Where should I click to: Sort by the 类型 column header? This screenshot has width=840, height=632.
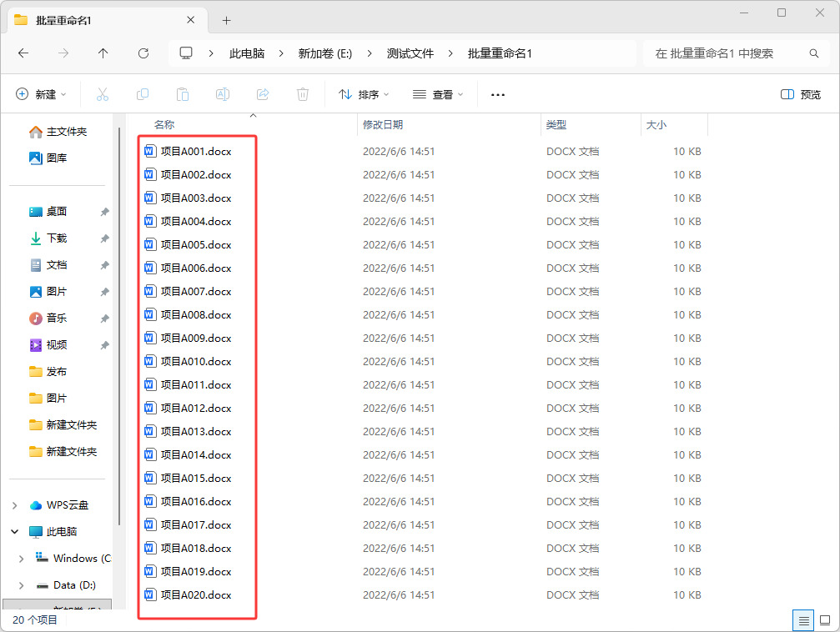pyautogui.click(x=556, y=125)
